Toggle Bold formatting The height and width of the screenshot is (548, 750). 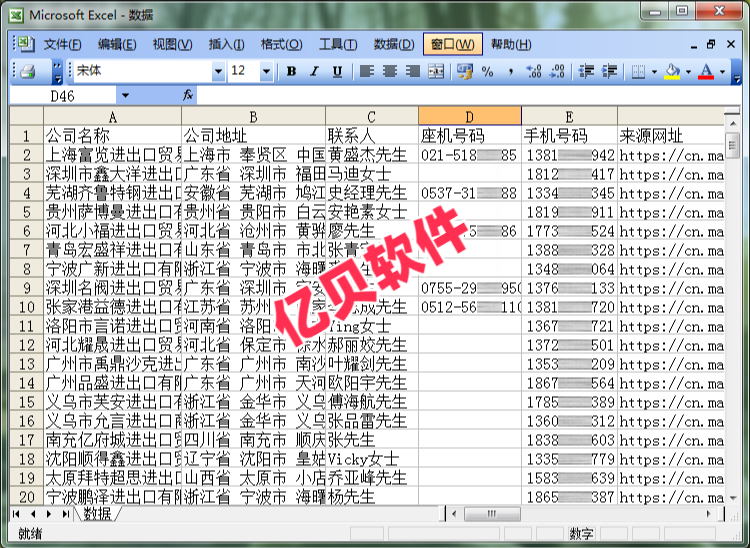tap(291, 72)
